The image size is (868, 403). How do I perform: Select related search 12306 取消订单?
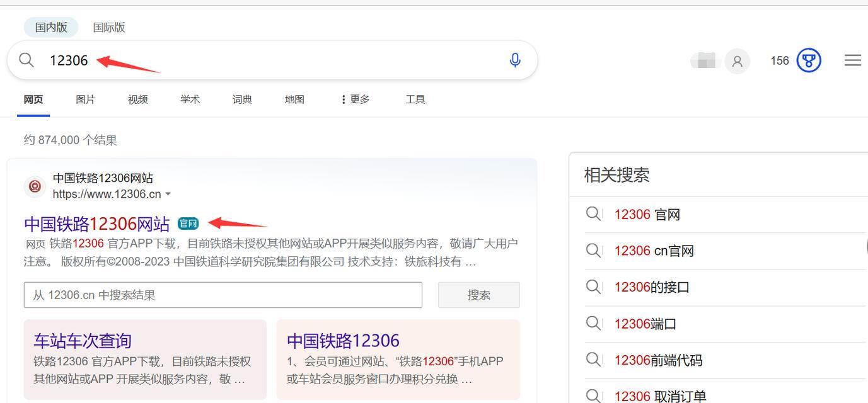pos(661,396)
